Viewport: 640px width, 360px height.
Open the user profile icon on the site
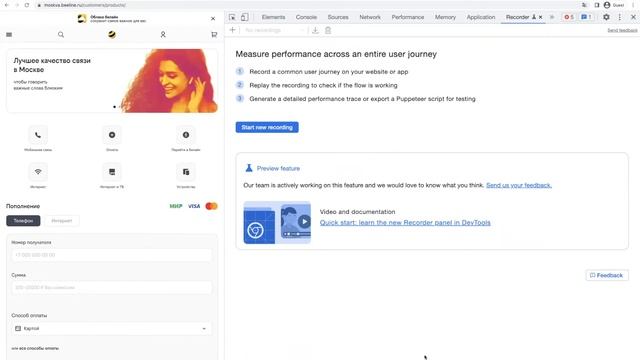pos(163,35)
